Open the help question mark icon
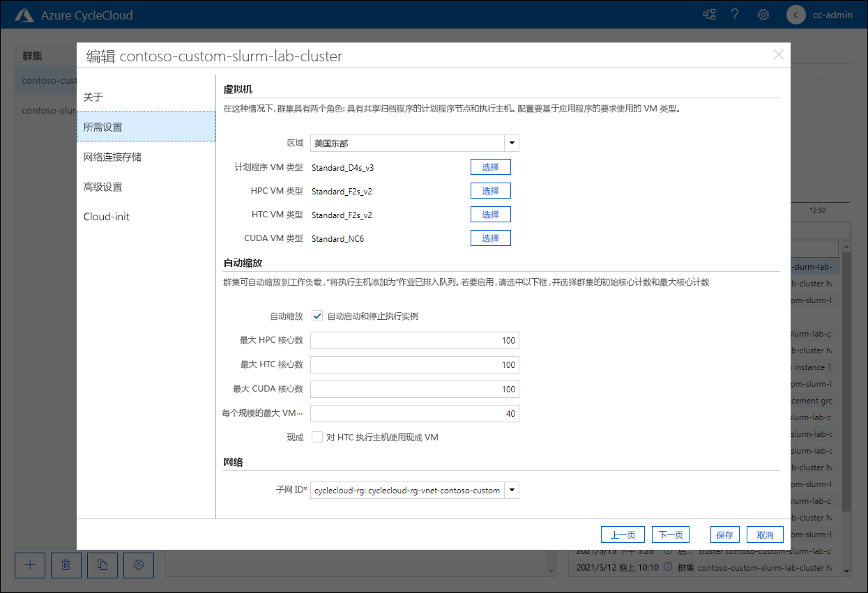The width and height of the screenshot is (868, 593). pos(735,15)
